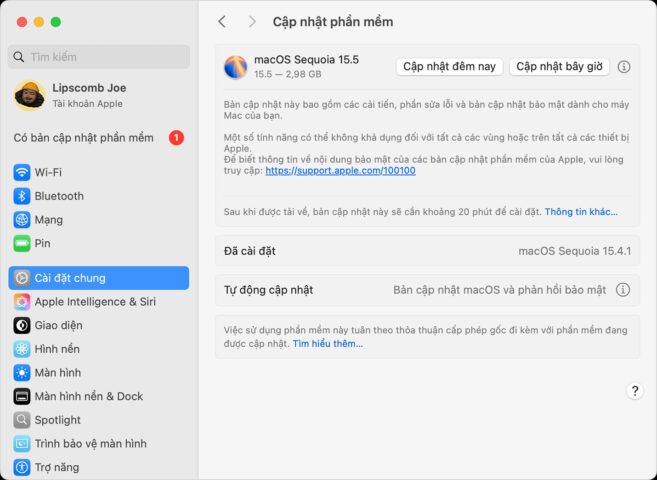Click the Đã cài đặt label
Image resolution: width=657 pixels, height=480 pixels.
(249, 251)
